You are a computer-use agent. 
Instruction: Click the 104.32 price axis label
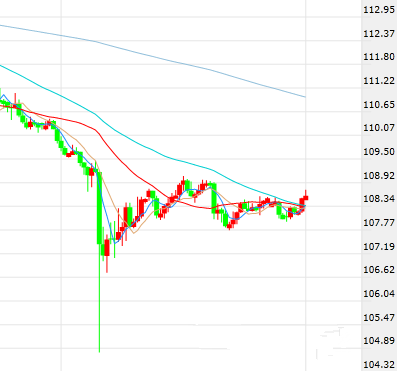pyautogui.click(x=379, y=364)
